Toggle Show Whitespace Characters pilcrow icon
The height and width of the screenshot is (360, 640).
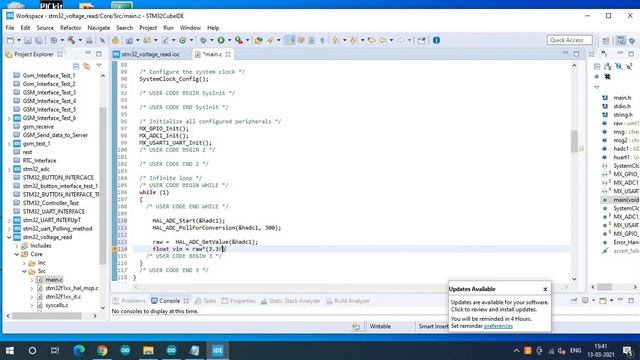(x=322, y=40)
